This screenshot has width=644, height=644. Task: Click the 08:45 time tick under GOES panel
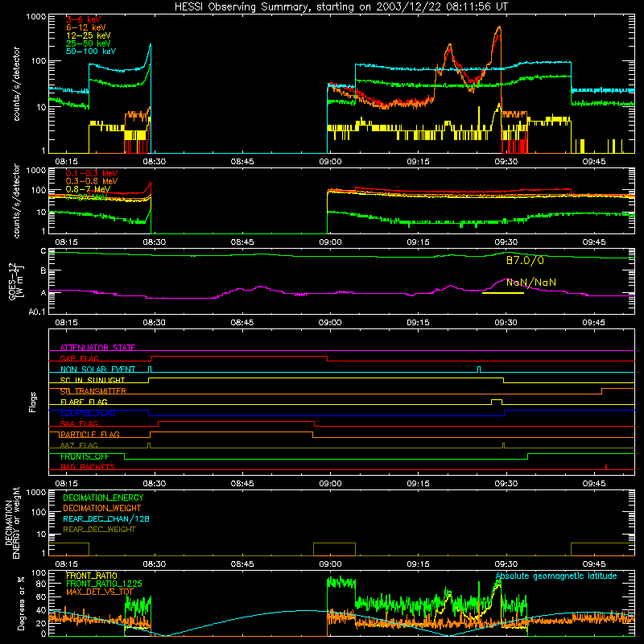pos(242,323)
